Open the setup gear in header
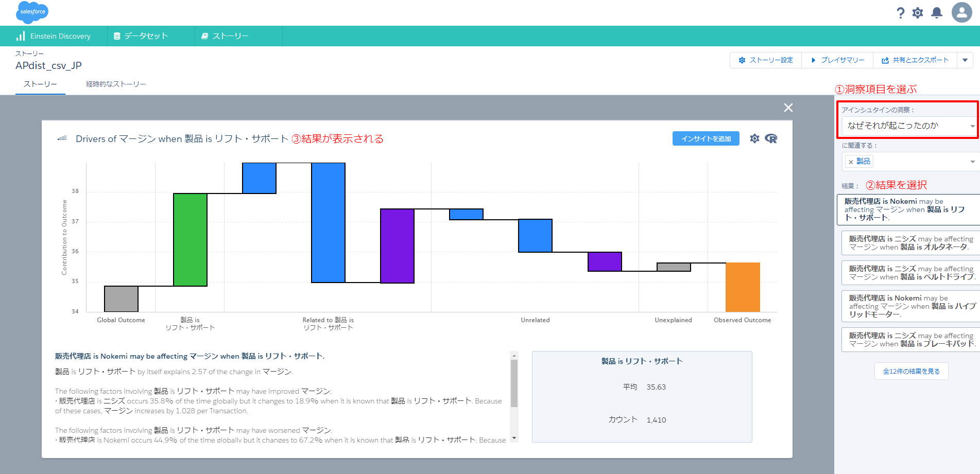980x474 pixels. tap(918, 13)
